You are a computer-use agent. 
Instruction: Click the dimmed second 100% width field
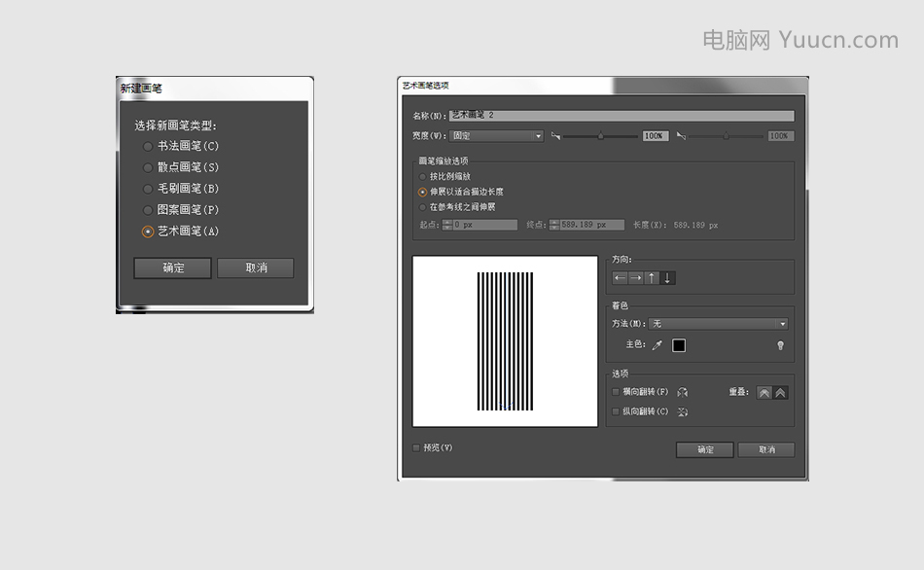click(780, 136)
